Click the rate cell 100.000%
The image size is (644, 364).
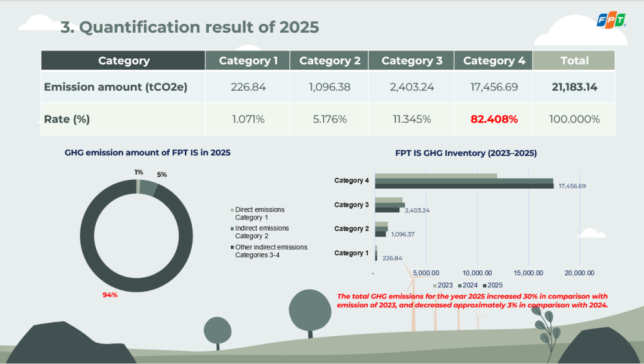574,119
